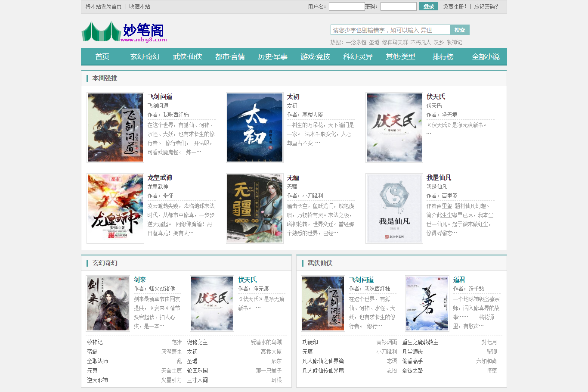Viewport: 588px width, 392px height.
Task: Open 诡秘之主 list entry
Action: (198, 342)
